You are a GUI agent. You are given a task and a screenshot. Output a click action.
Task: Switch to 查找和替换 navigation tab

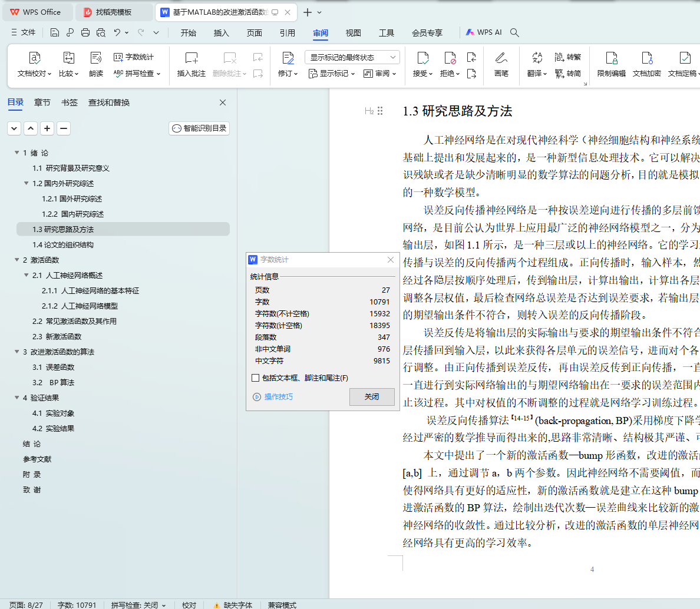[x=109, y=102]
